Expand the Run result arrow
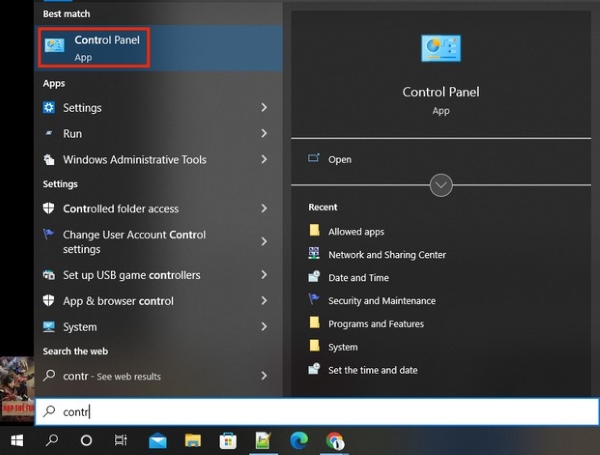This screenshot has height=455, width=600. pos(264,133)
